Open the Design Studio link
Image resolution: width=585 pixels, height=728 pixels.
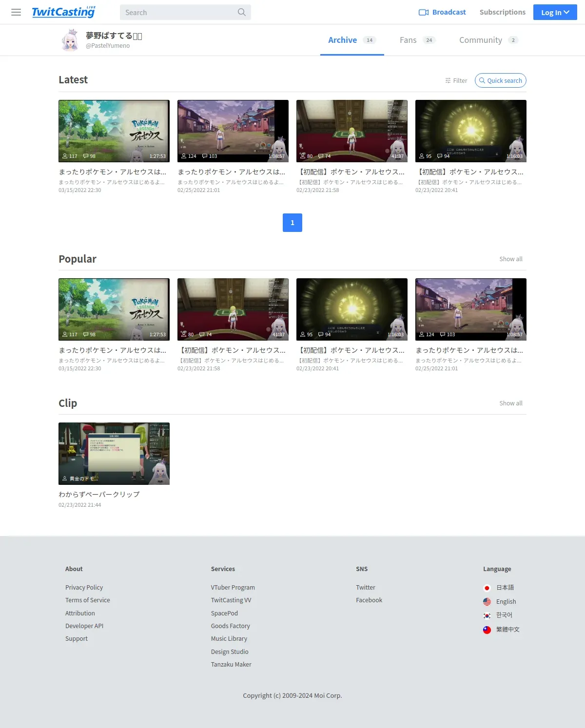(x=230, y=652)
